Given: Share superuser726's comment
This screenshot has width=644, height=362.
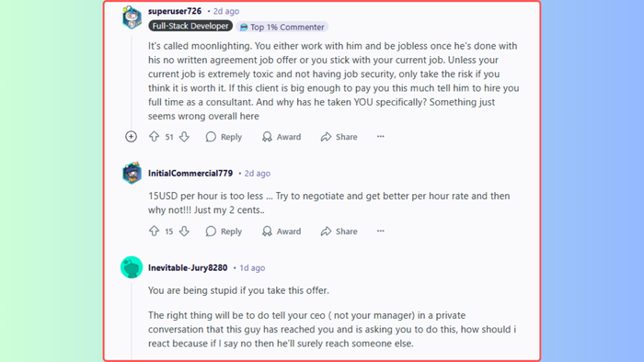Looking at the screenshot, I should tap(339, 137).
